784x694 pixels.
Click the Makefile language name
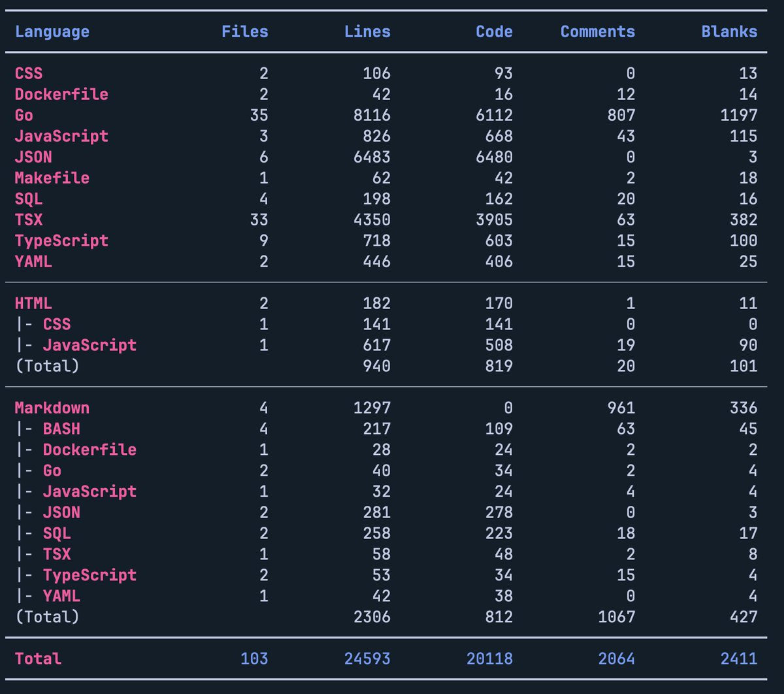pos(52,178)
